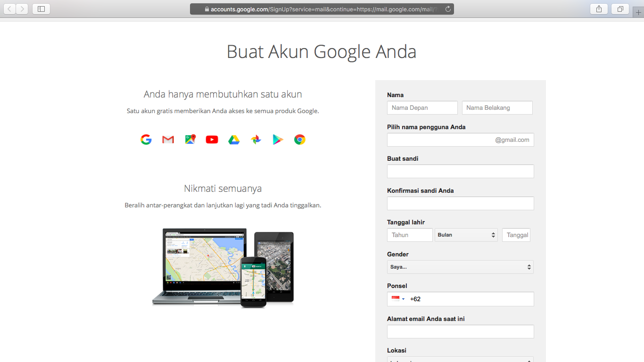644x362 pixels.
Task: Click the Buat sandi password field
Action: click(x=461, y=171)
